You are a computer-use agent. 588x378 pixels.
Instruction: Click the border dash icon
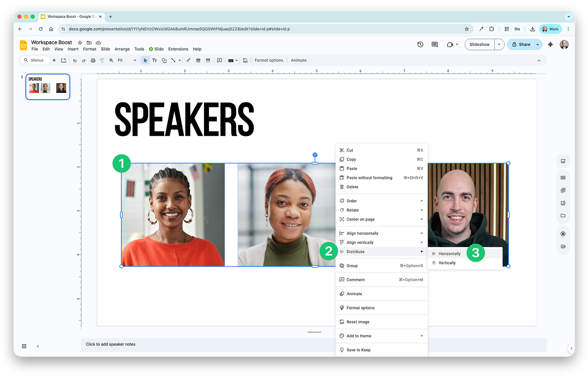pos(208,60)
